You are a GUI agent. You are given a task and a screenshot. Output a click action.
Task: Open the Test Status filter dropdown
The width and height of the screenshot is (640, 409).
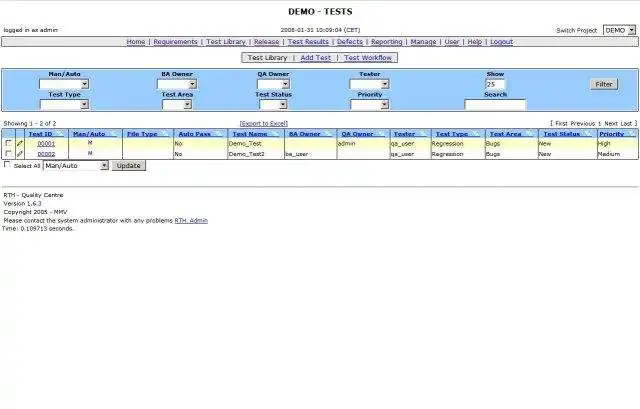coord(273,104)
